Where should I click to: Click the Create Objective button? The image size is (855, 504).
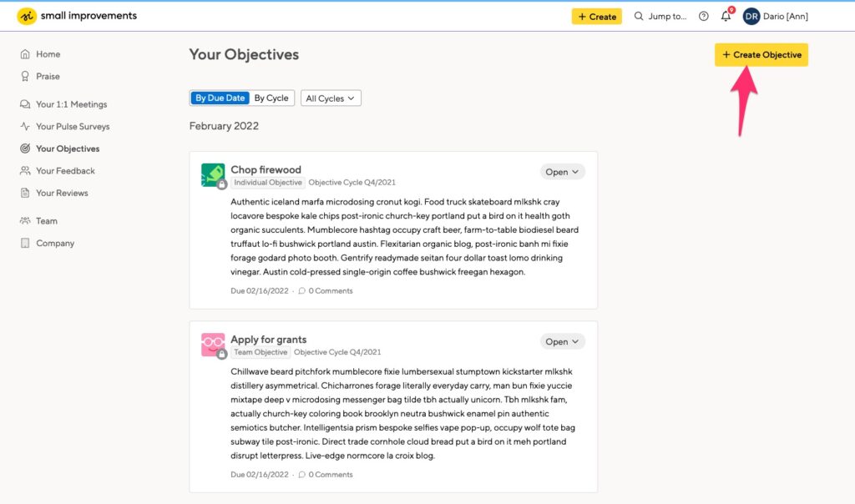[761, 54]
